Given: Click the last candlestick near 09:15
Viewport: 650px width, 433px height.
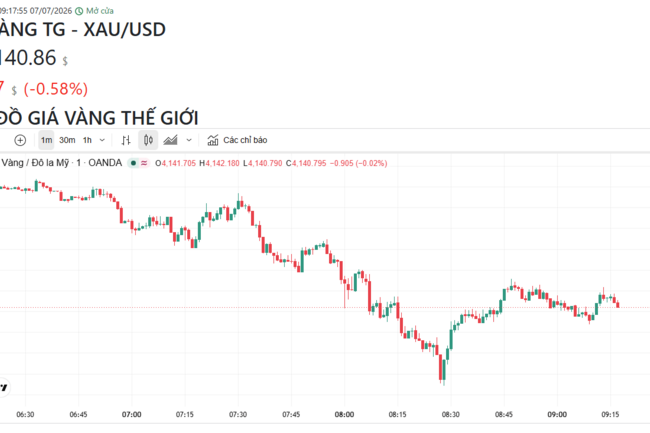Looking at the screenshot, I should coord(618,305).
